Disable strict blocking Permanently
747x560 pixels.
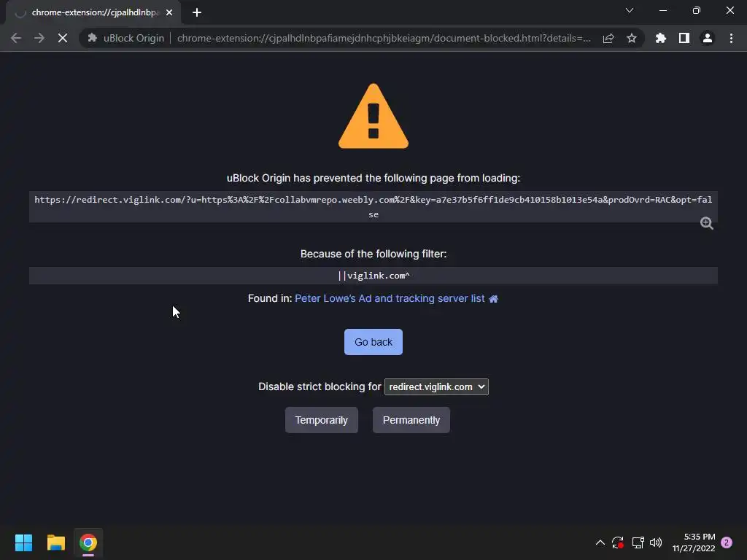[x=411, y=420]
